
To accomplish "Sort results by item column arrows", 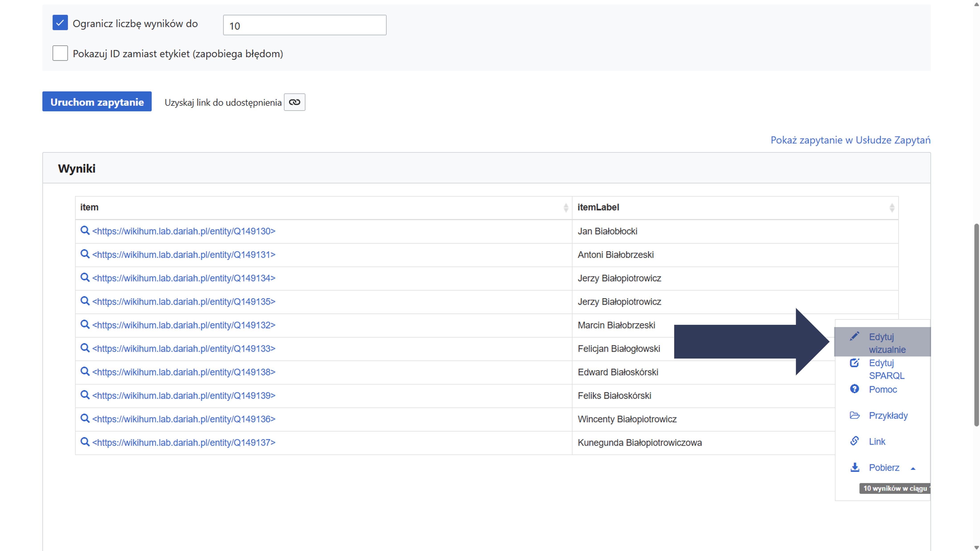I will (566, 208).
